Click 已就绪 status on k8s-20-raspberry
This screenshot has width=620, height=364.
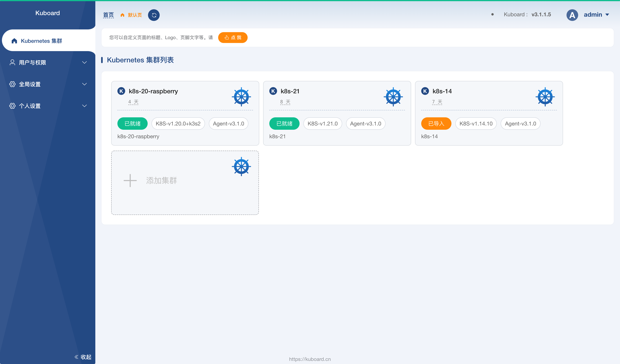(132, 124)
